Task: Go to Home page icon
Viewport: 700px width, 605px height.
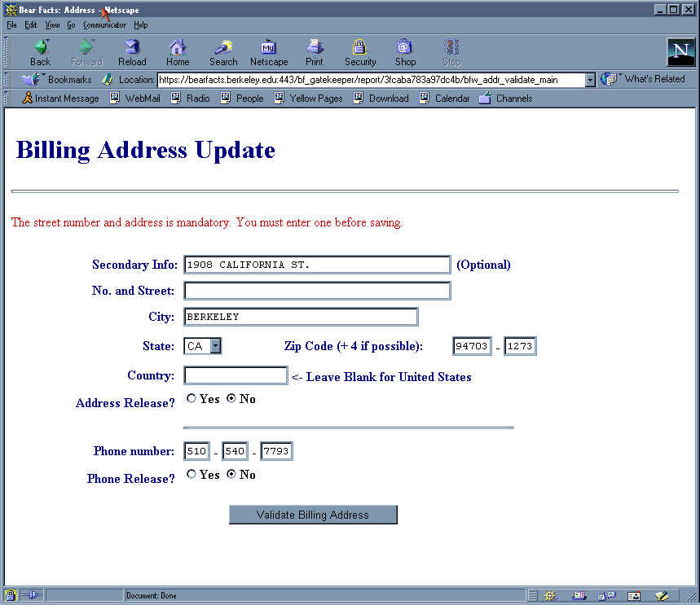Action: [x=178, y=52]
